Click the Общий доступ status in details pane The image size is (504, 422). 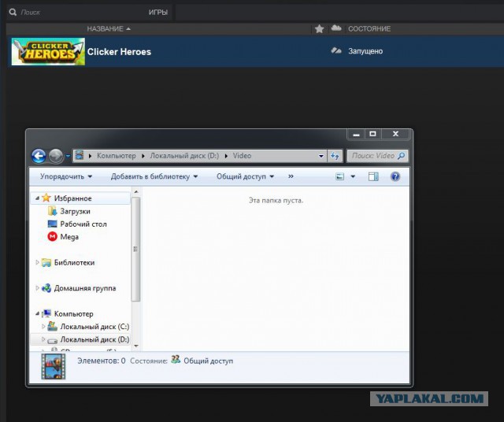(208, 361)
